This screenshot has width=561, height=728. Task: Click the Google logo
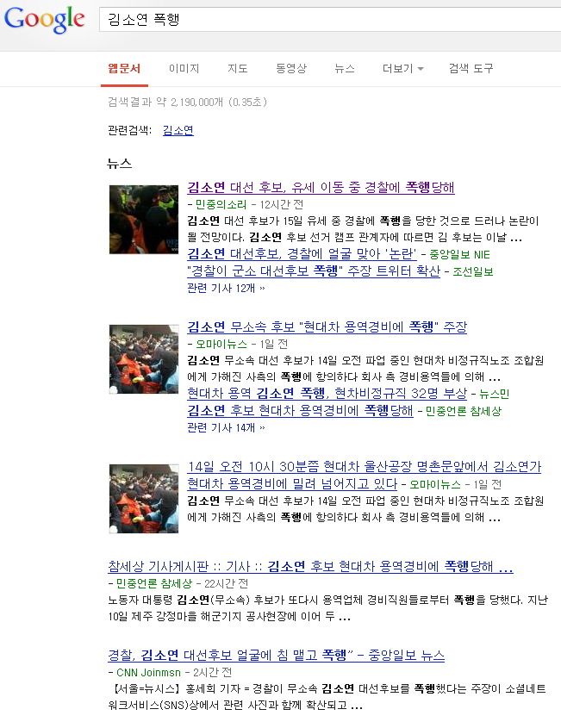point(44,20)
